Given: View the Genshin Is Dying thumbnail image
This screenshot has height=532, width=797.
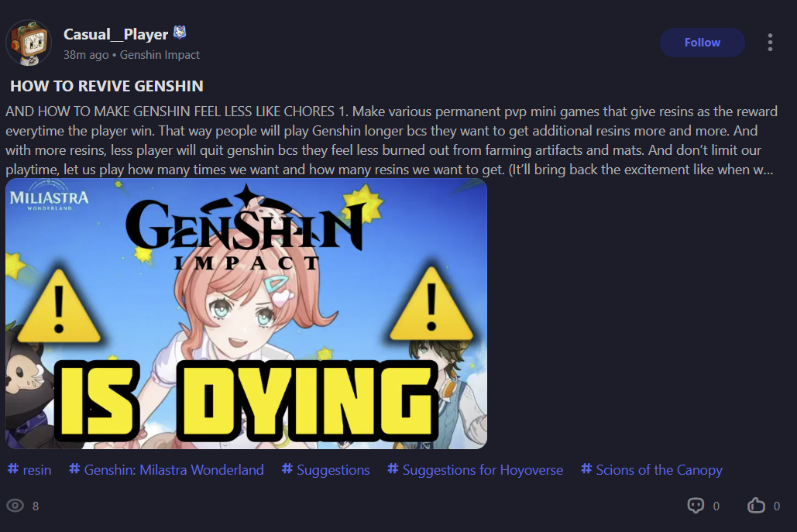Looking at the screenshot, I should tap(246, 314).
